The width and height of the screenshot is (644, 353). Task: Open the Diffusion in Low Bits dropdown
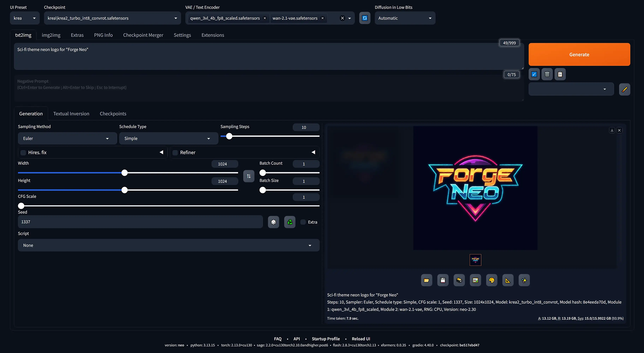[405, 18]
